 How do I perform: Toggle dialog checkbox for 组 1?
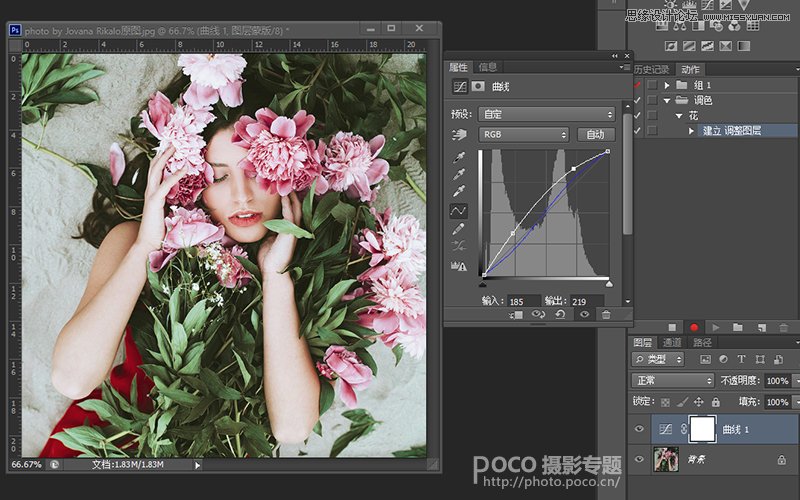click(652, 85)
